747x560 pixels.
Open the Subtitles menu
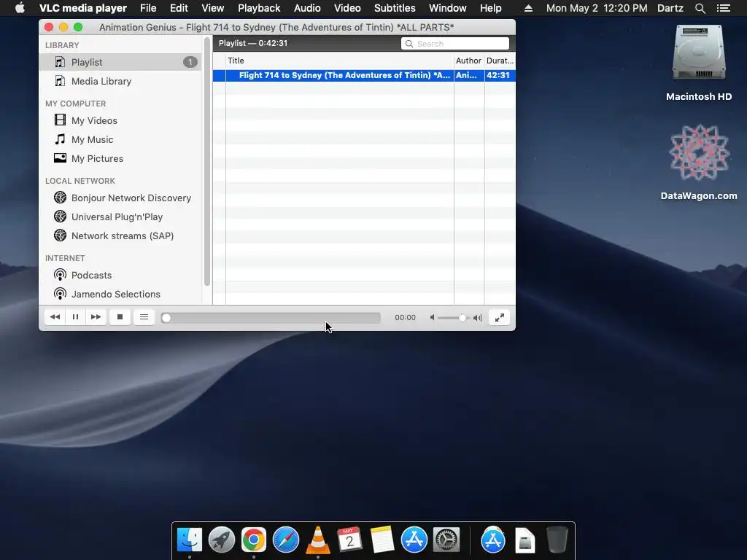pyautogui.click(x=395, y=8)
